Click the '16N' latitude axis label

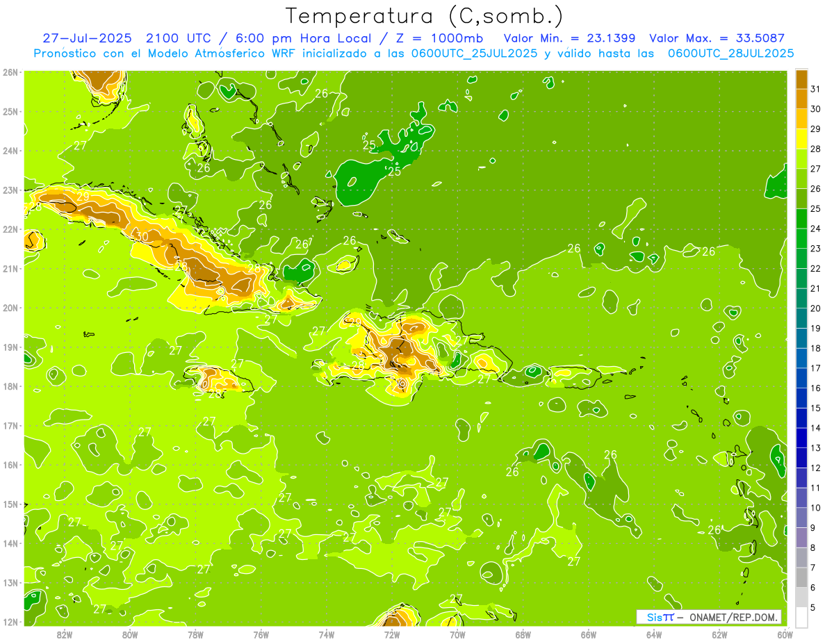pyautogui.click(x=10, y=465)
